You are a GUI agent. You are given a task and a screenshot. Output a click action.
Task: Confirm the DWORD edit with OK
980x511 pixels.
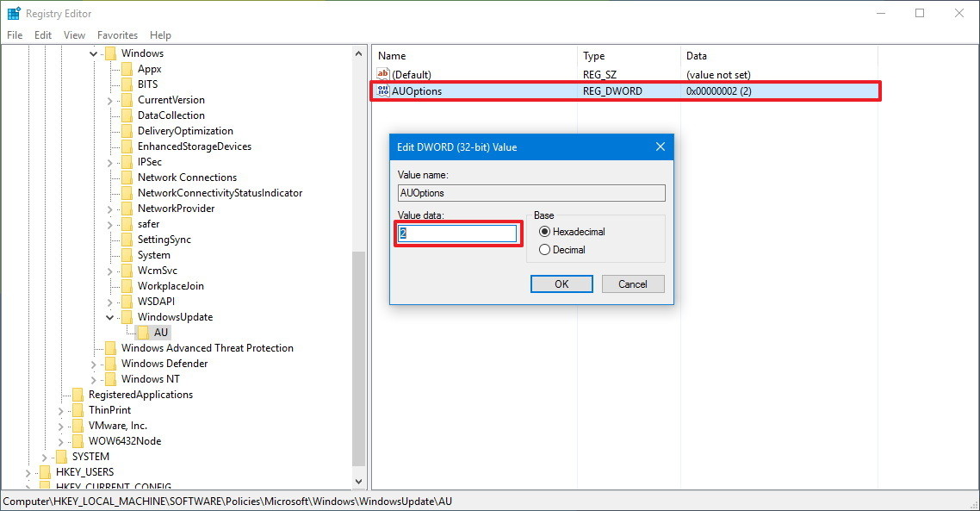pos(561,284)
